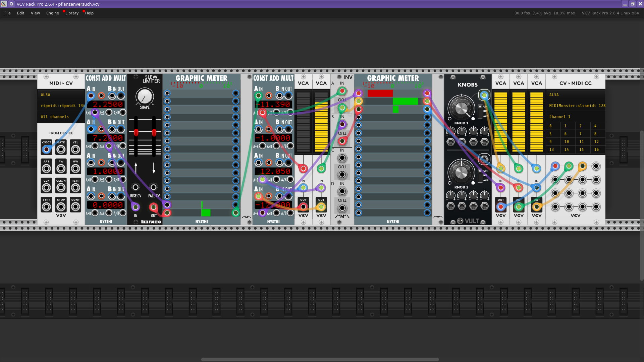Click the left red rise slider on Slew Limiter
The width and height of the screenshot is (644, 362).
pos(136,132)
